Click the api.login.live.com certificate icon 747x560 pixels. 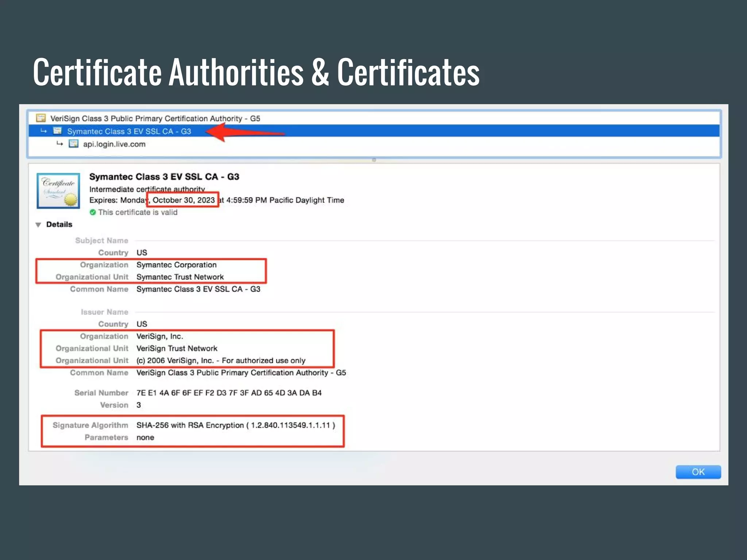point(73,144)
